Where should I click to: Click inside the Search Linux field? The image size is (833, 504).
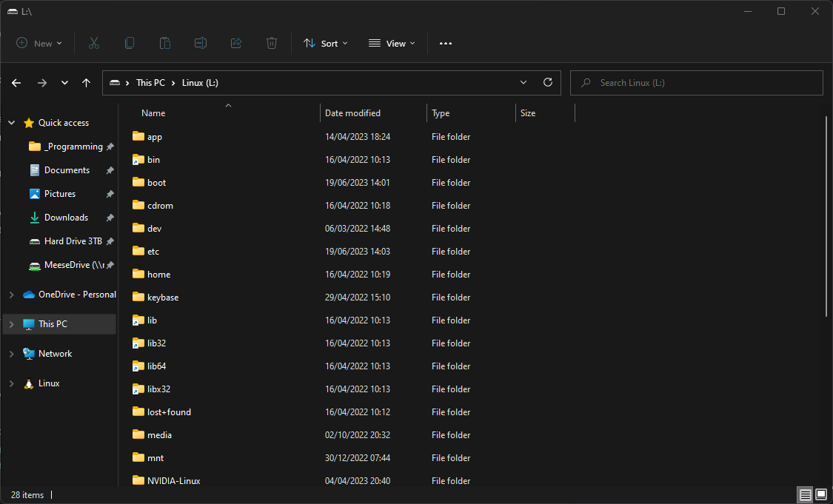click(696, 82)
